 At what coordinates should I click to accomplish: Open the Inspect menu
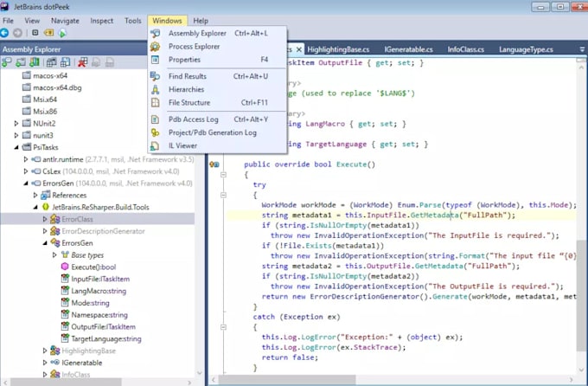101,20
